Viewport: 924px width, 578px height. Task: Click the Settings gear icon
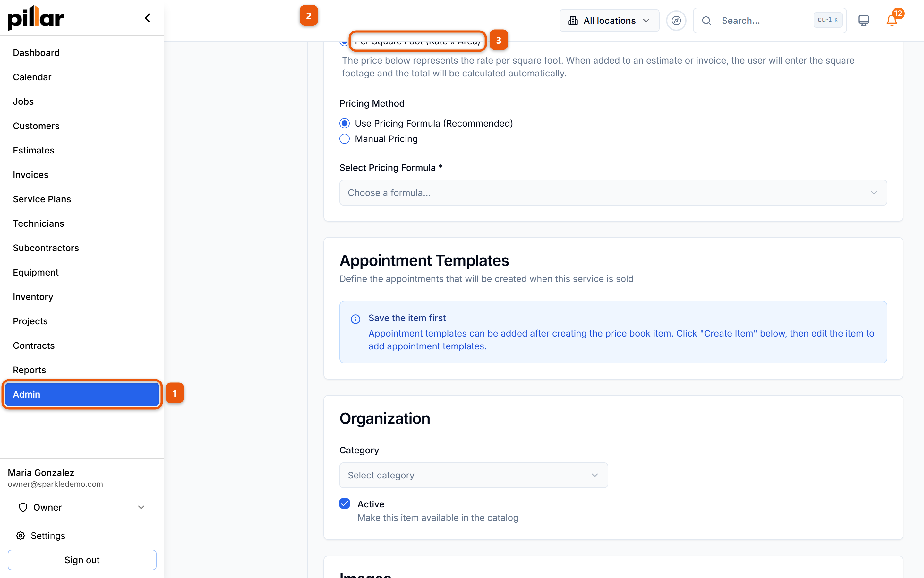pyautogui.click(x=21, y=536)
